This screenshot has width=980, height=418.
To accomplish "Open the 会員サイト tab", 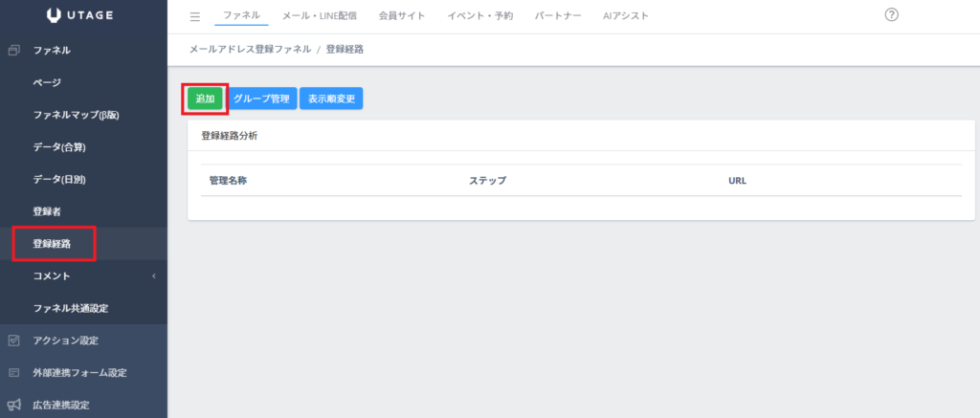I will pos(401,16).
